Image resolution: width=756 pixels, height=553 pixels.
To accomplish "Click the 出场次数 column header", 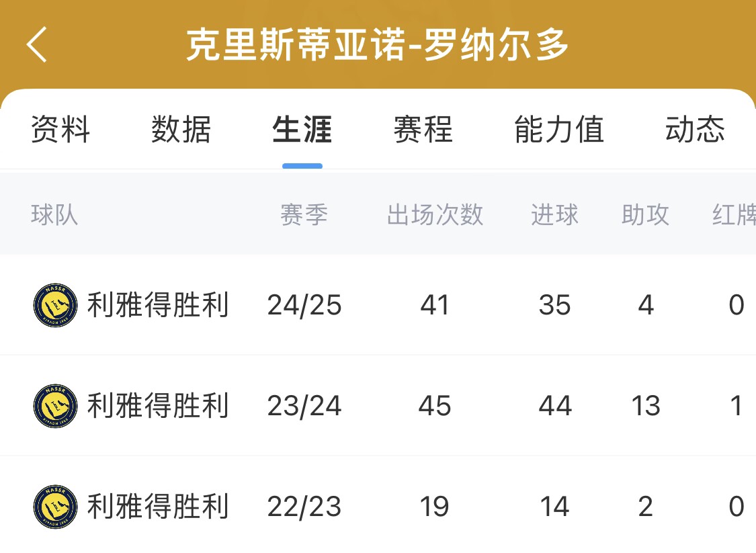I will click(435, 214).
